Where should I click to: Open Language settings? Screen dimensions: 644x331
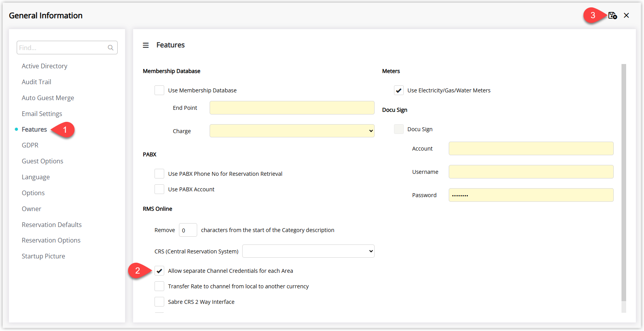(36, 177)
